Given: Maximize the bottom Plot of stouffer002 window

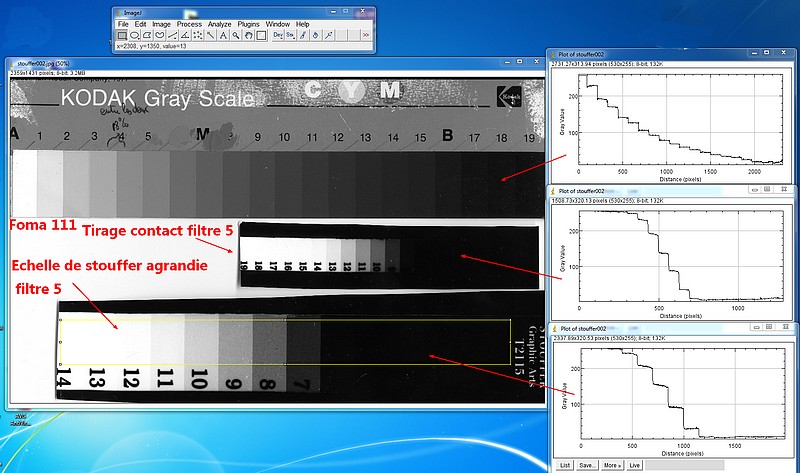Looking at the screenshot, I should pos(769,327).
